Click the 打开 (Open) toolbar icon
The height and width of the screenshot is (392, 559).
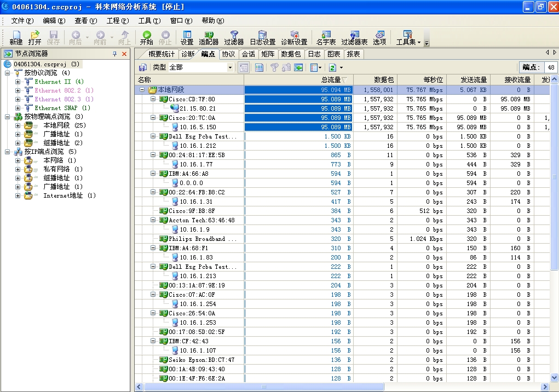point(34,37)
